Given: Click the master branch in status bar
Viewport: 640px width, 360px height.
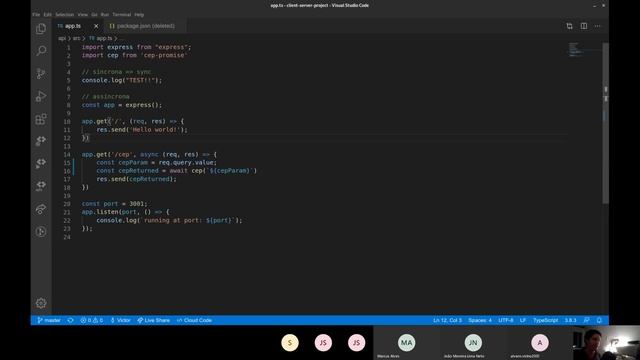Looking at the screenshot, I should (x=49, y=320).
